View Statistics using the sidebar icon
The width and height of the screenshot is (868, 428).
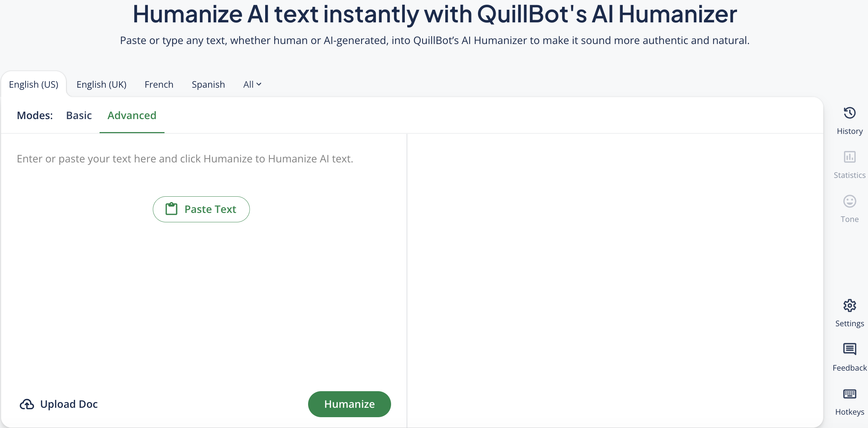850,157
